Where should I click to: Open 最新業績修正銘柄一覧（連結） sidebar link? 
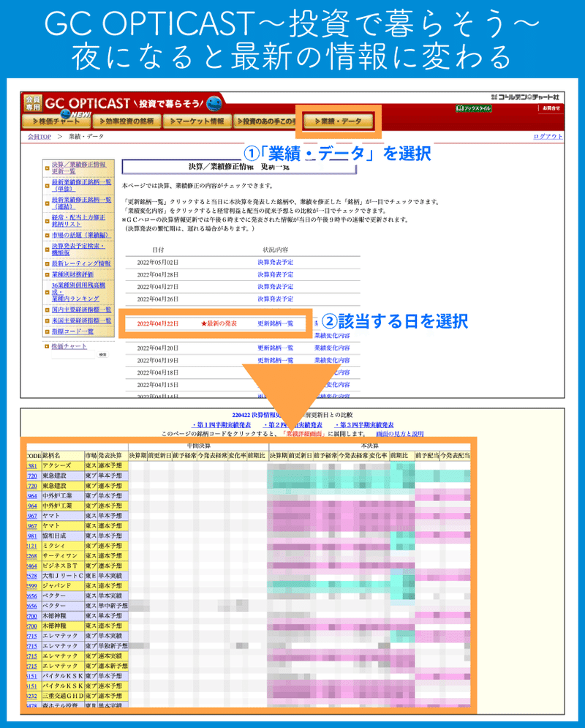click(x=82, y=203)
